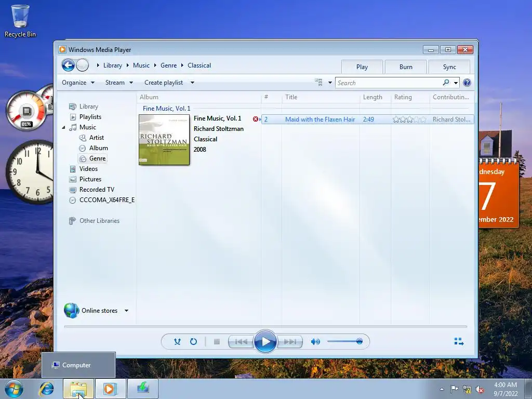This screenshot has width=532, height=399.
Task: Go back with the blue Back arrow
Action: (x=68, y=65)
